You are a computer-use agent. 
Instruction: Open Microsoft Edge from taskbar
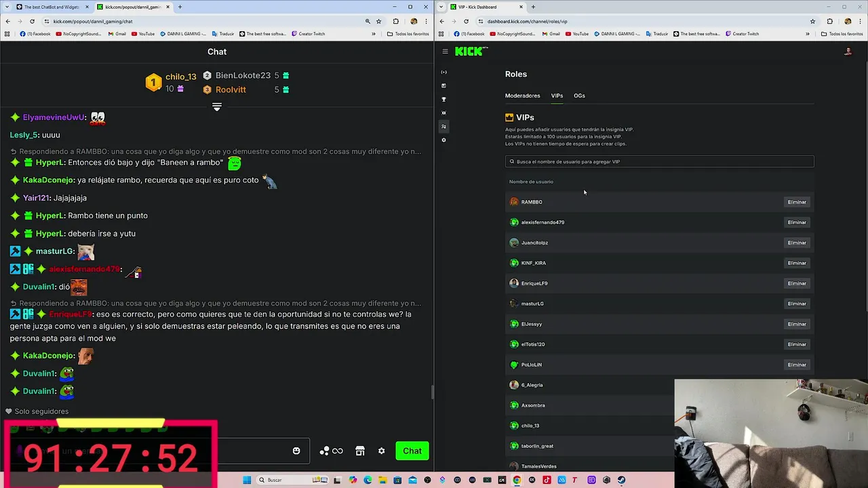[368, 480]
